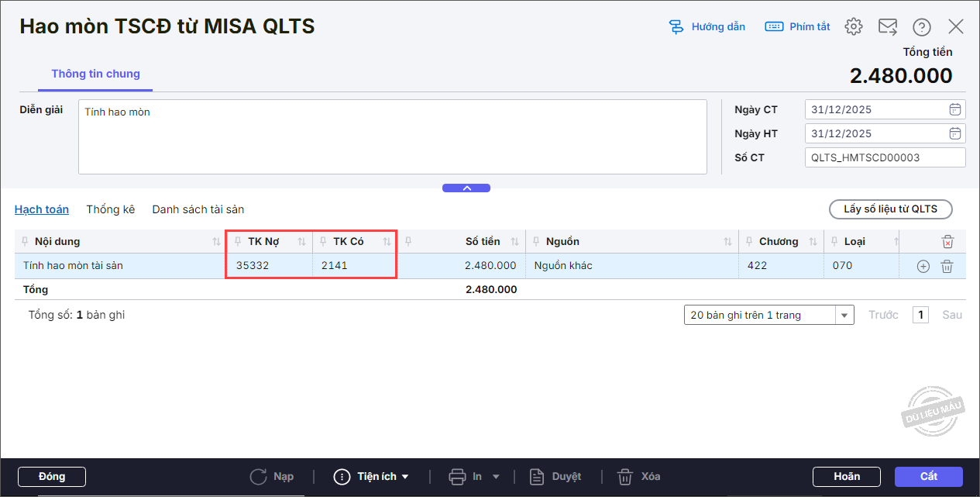Pin the Nội dung column
980x497 pixels.
pos(25,242)
